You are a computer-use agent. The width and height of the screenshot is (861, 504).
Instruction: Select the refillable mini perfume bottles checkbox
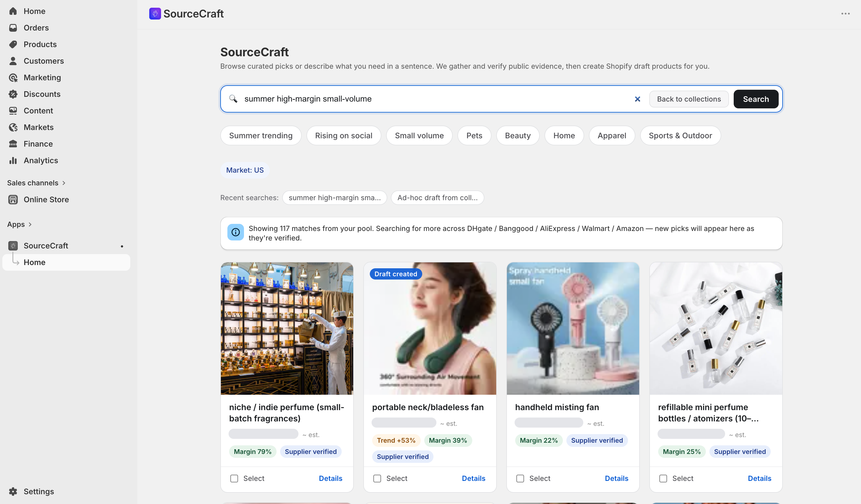click(663, 478)
